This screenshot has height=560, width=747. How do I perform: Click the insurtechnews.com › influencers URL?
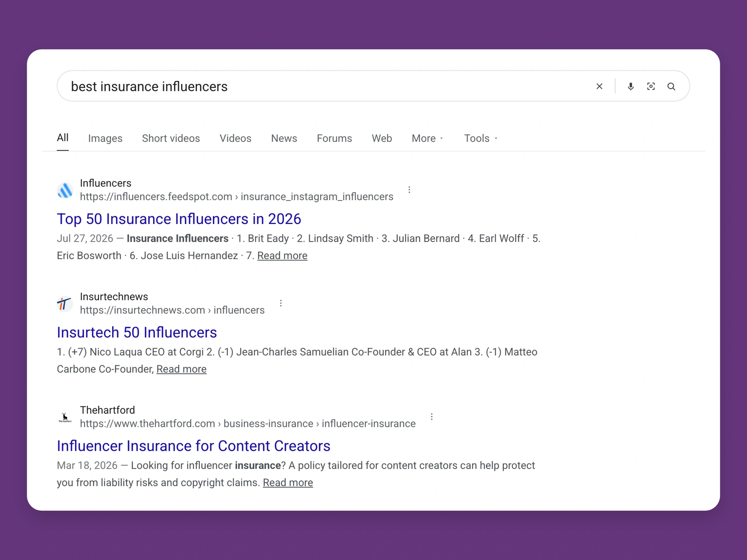point(172,310)
